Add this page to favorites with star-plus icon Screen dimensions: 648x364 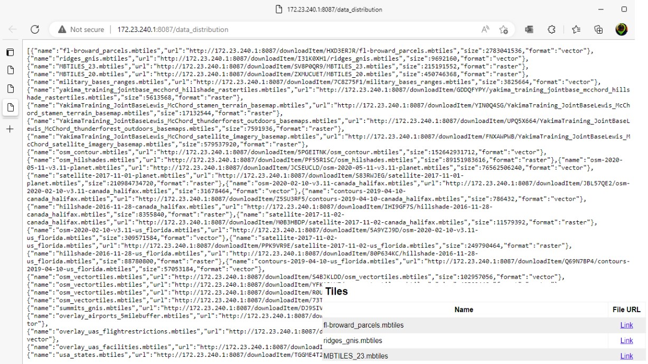click(503, 29)
